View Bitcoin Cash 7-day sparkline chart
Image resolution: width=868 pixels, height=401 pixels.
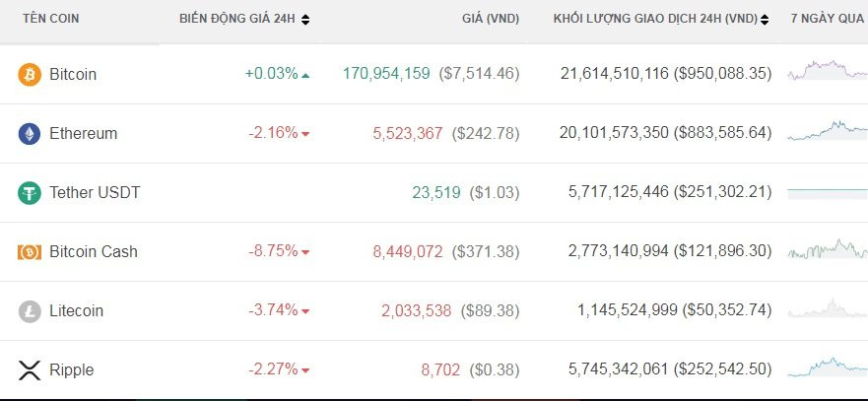click(826, 249)
